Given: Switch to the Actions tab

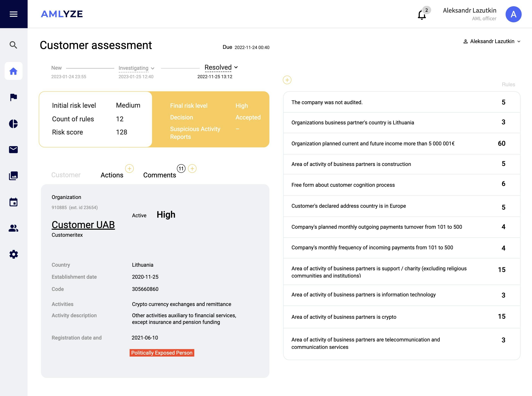Looking at the screenshot, I should 112,175.
